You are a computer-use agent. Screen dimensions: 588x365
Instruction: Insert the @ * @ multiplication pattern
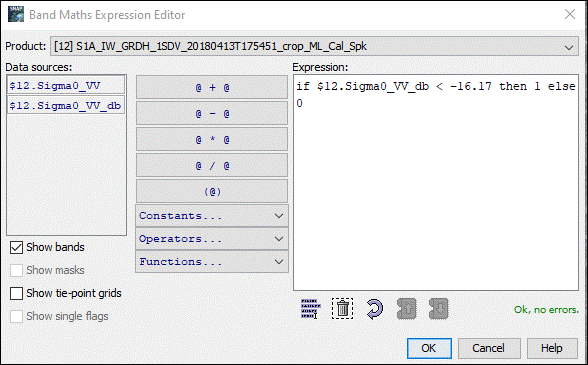[212, 139]
